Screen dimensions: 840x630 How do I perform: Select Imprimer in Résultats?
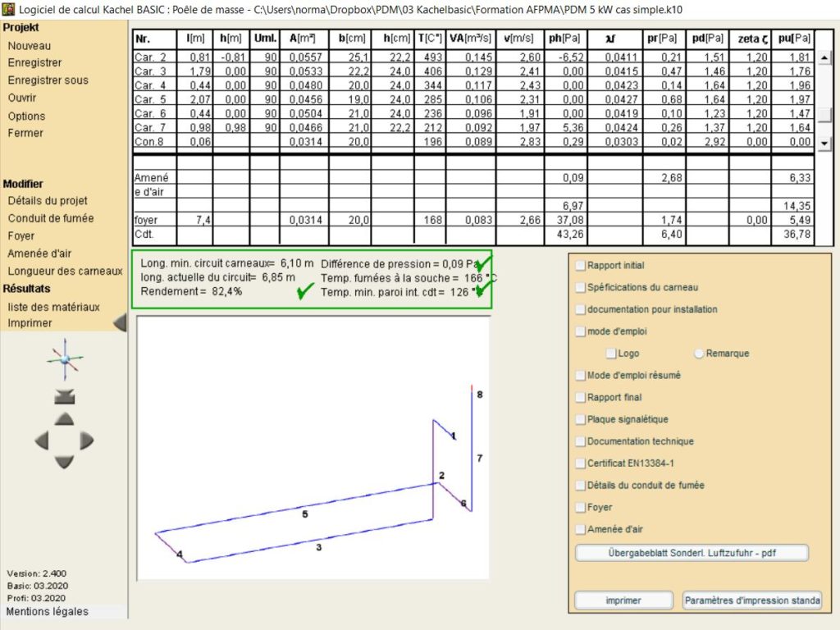(x=30, y=323)
